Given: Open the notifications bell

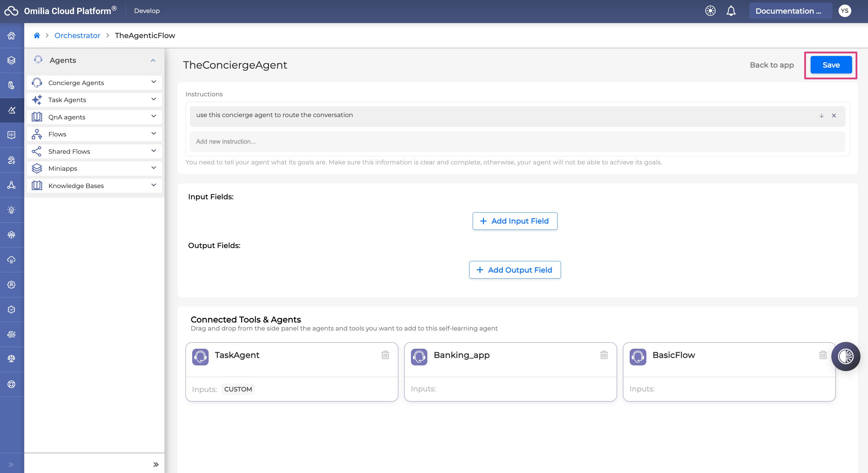Looking at the screenshot, I should tap(731, 11).
